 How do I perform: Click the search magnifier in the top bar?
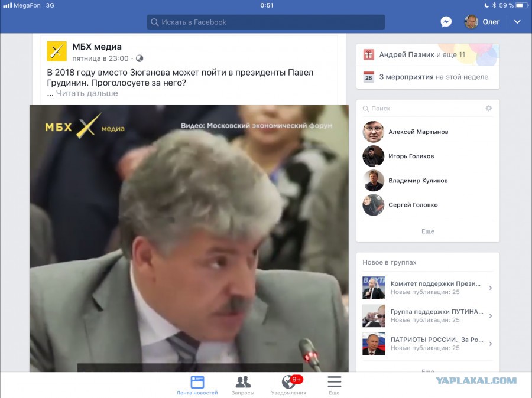(x=154, y=22)
